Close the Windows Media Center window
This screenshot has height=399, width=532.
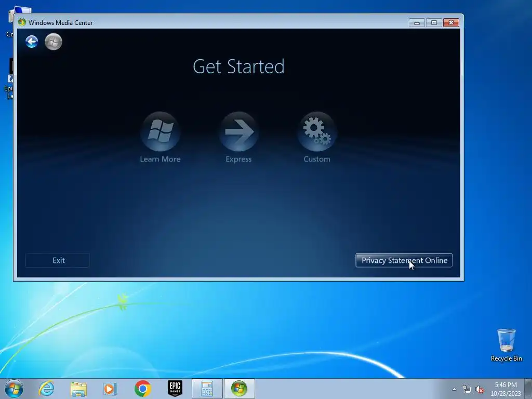coord(451,23)
